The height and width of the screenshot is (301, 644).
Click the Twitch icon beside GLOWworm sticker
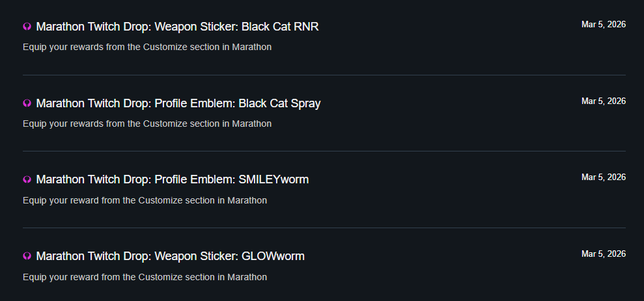(27, 256)
